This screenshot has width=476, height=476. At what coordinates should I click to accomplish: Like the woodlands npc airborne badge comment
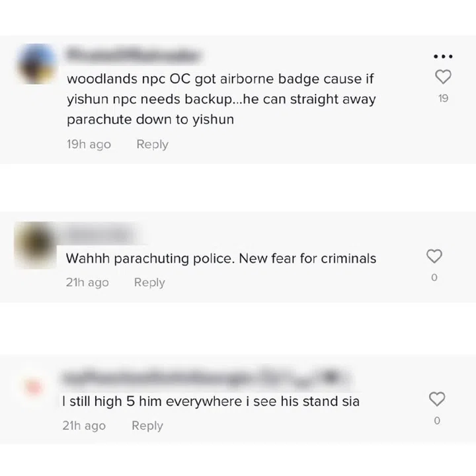pyautogui.click(x=443, y=77)
